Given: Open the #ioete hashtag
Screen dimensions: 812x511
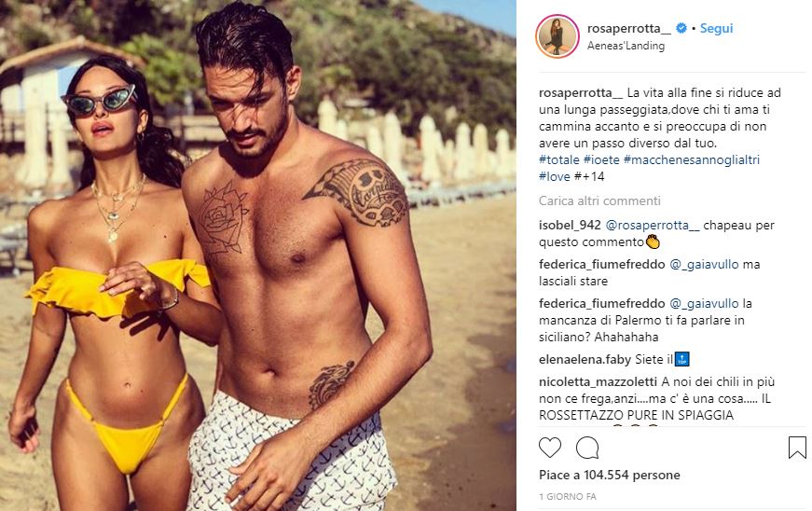Looking at the screenshot, I should click(601, 159).
